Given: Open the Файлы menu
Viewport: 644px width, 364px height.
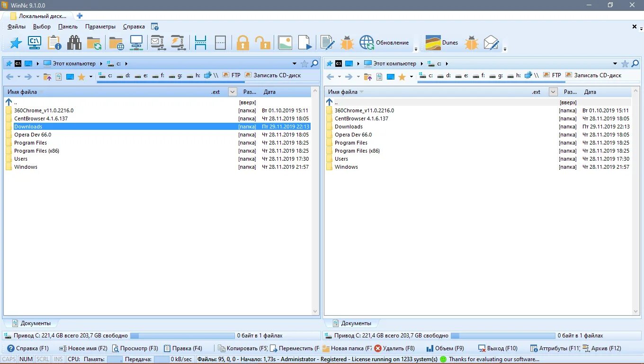Looking at the screenshot, I should [x=17, y=27].
